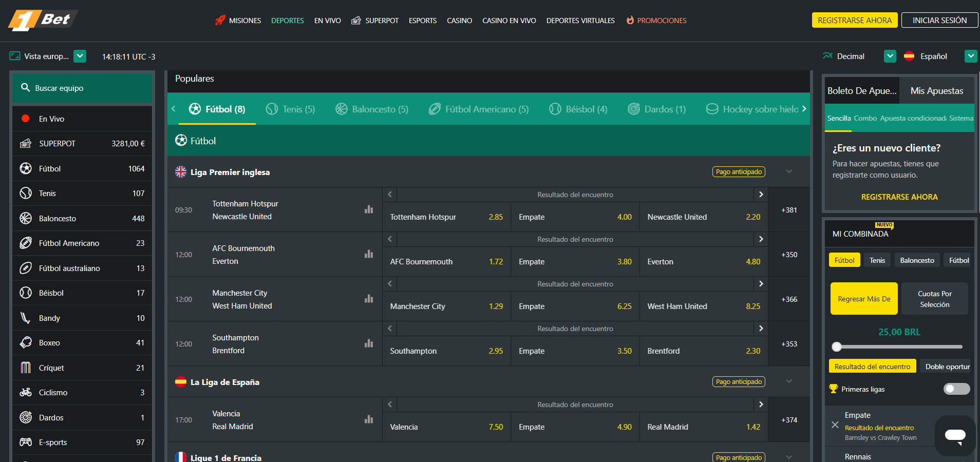Previous market arrow for Valencia match
The height and width of the screenshot is (462, 980).
(x=390, y=405)
